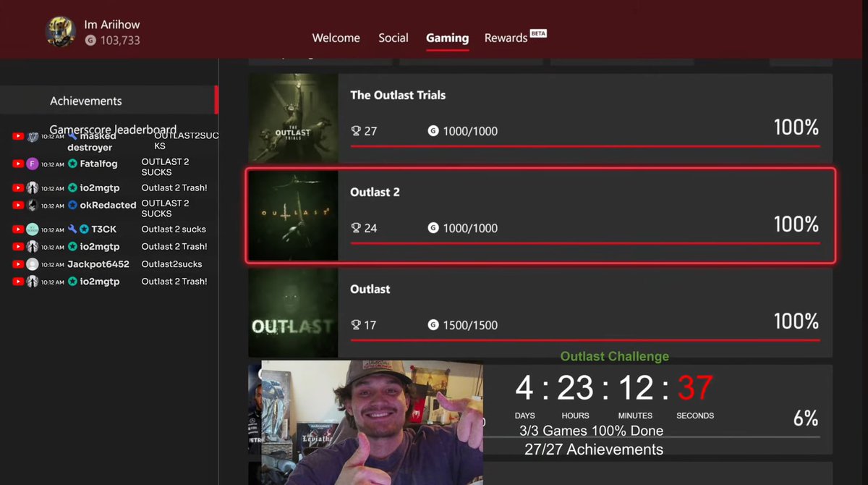
Task: Click the streamer webcam overlay
Action: (x=372, y=422)
